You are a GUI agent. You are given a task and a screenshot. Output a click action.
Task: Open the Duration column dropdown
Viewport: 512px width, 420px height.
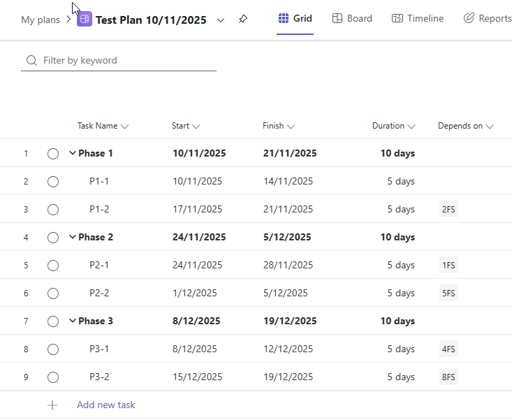tap(411, 126)
